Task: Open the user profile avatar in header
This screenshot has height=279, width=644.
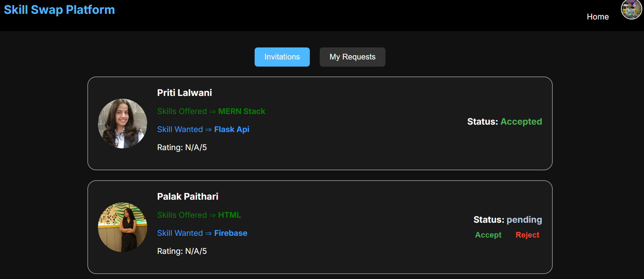Action: (631, 10)
